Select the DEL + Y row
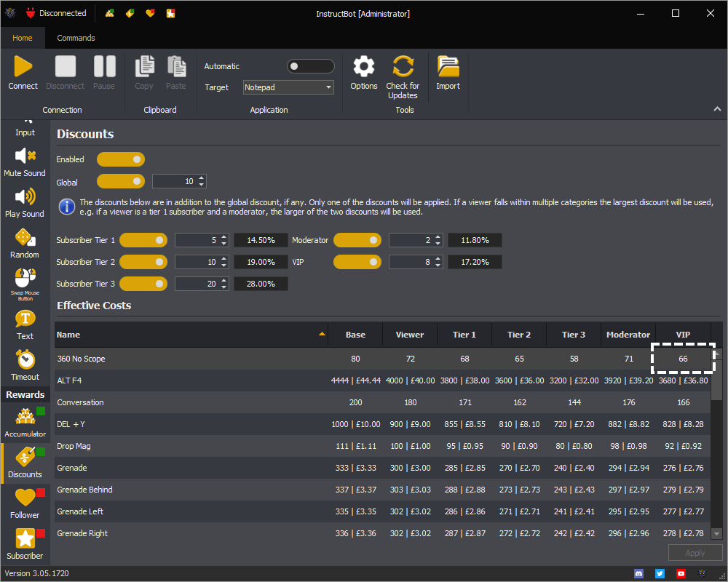 coord(383,424)
